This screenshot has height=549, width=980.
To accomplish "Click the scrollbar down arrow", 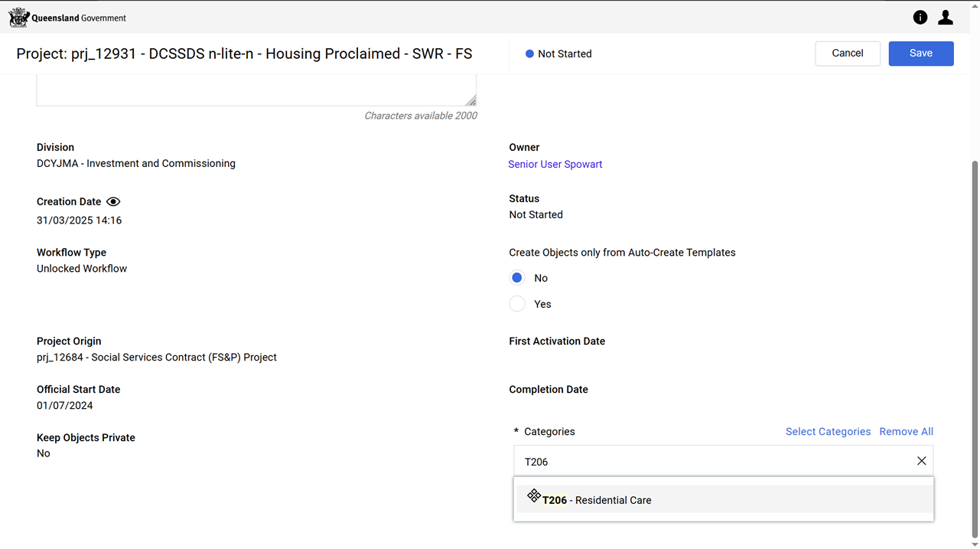I will coord(974,544).
